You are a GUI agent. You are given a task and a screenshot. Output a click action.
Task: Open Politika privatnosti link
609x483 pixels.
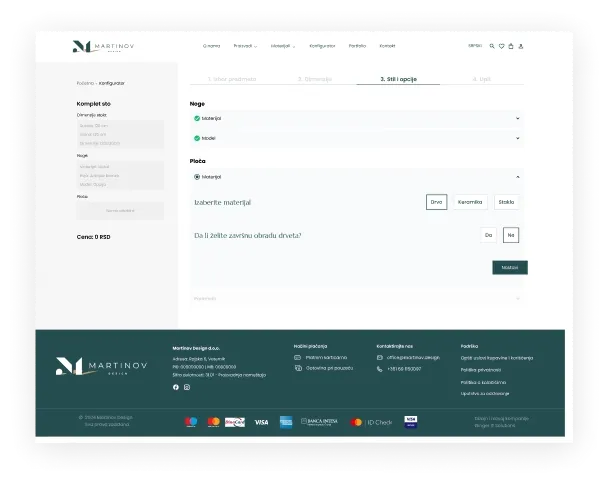pos(481,370)
